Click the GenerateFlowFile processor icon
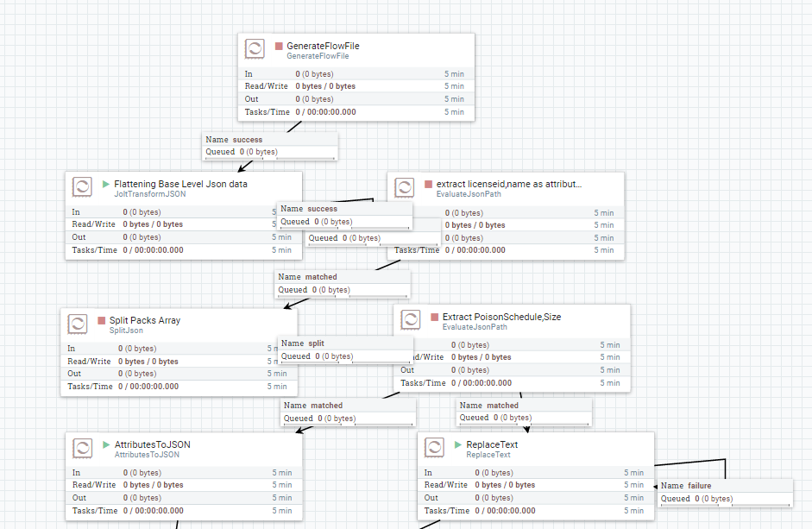 255,49
